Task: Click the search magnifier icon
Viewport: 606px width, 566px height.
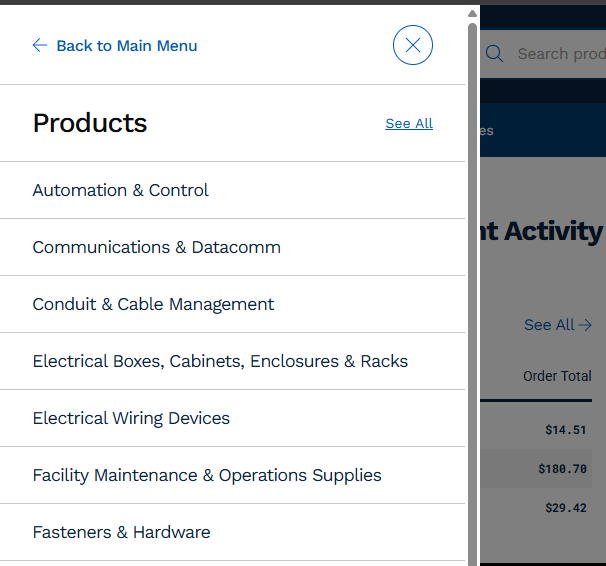Action: click(494, 54)
